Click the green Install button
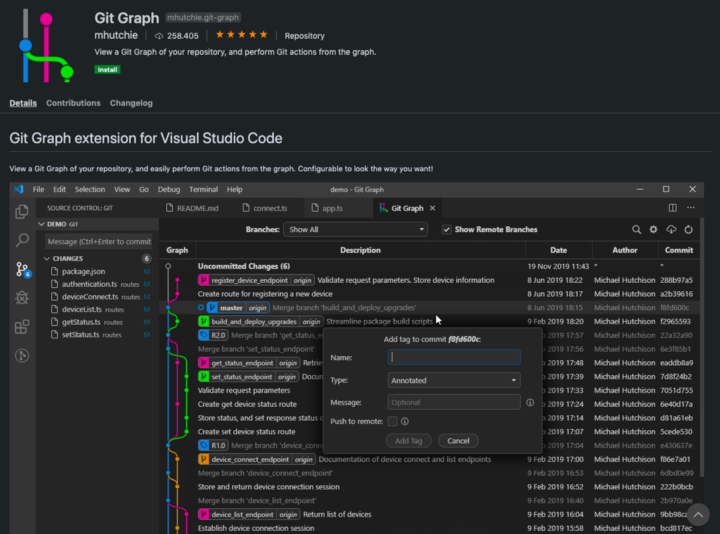The width and height of the screenshot is (720, 534). pos(107,70)
